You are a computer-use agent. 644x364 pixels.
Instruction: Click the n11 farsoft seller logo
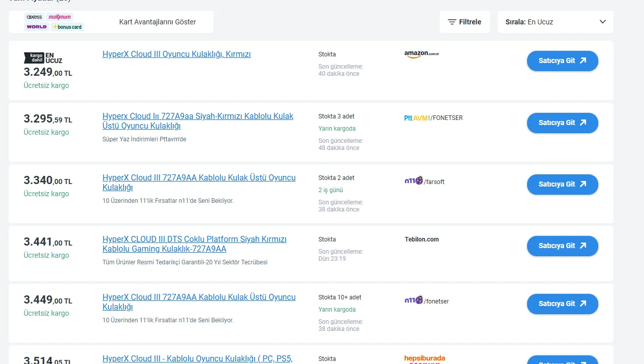tap(424, 181)
